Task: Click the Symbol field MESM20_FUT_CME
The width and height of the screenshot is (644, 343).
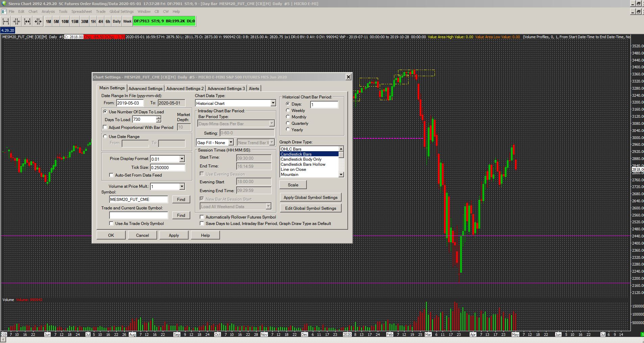Action: (x=139, y=199)
